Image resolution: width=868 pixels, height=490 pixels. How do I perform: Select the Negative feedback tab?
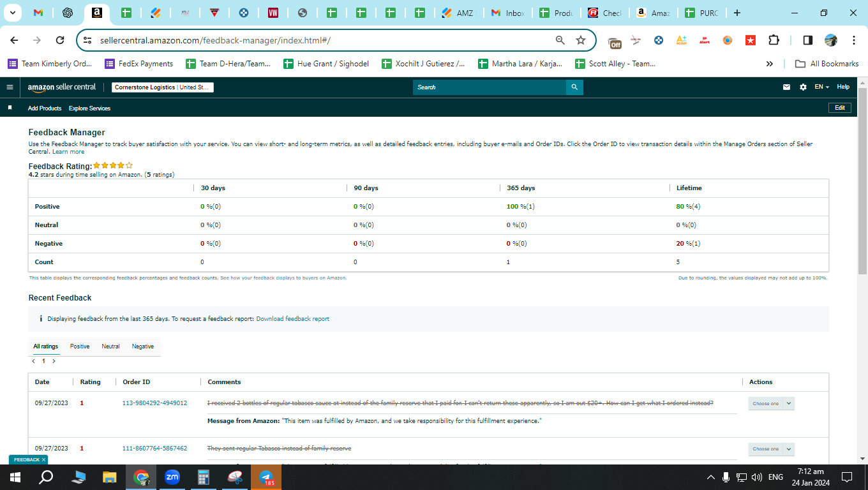(x=143, y=346)
